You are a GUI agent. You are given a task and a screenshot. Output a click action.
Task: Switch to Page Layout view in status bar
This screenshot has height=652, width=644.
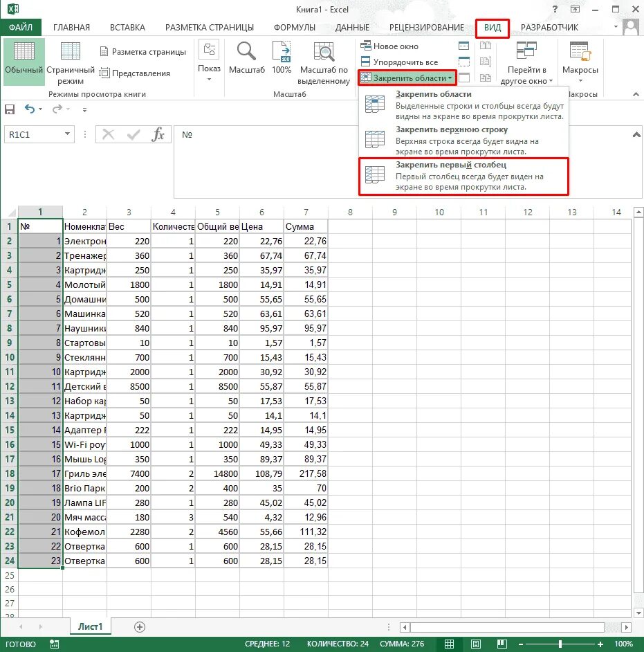(476, 644)
